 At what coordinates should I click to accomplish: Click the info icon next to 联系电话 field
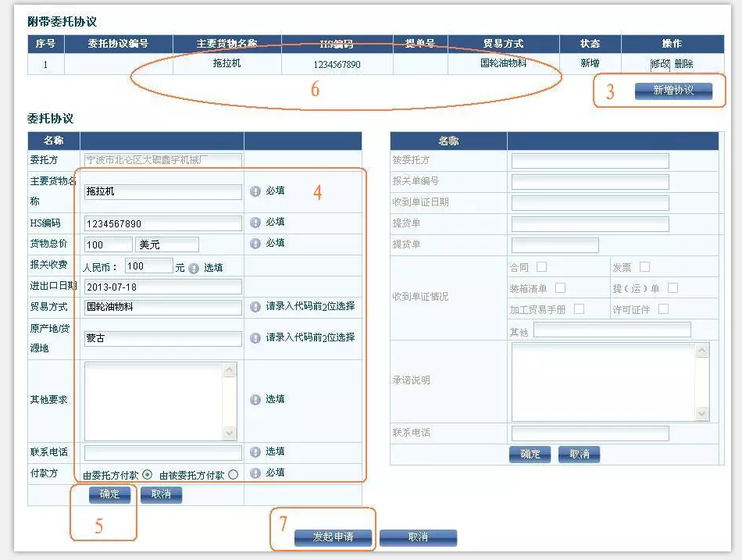point(255,452)
